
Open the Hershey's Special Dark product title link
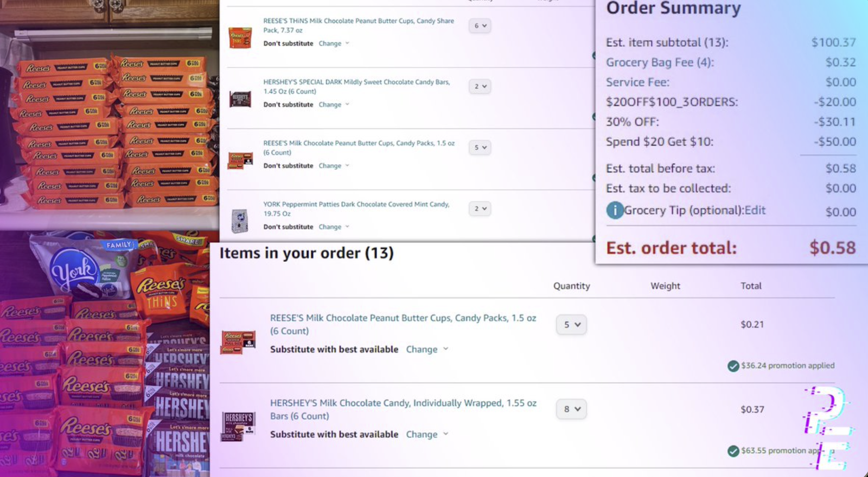tap(356, 87)
